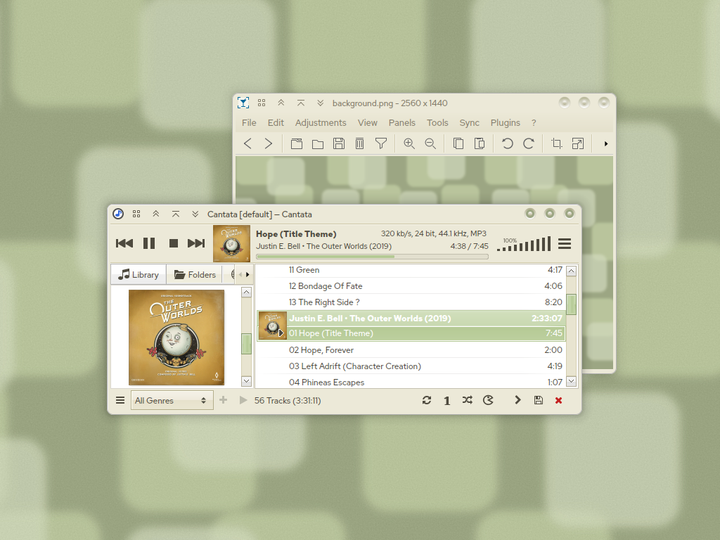This screenshot has width=720, height=540.
Task: Seek in the track progress bar
Action: coord(372,257)
